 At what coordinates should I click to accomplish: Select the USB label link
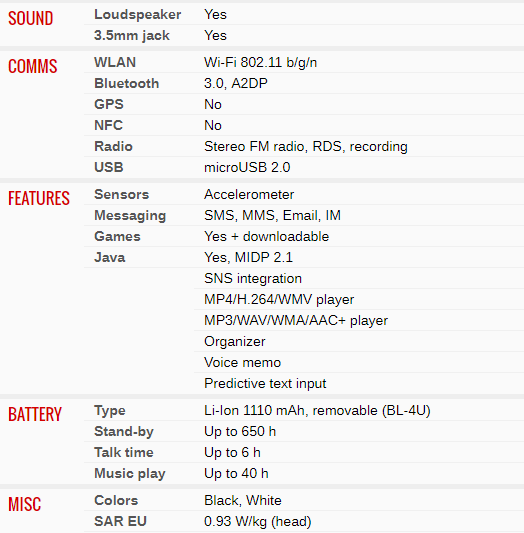pyautogui.click(x=109, y=167)
